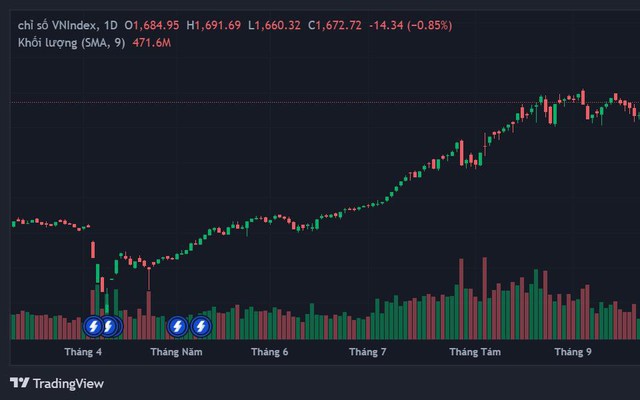Select Tháng 7 on the time axis

click(368, 352)
